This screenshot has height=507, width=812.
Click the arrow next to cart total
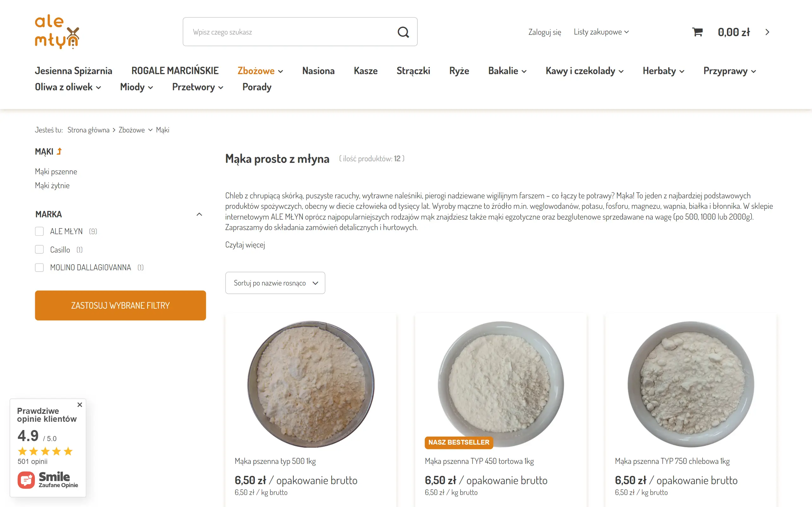click(x=767, y=32)
